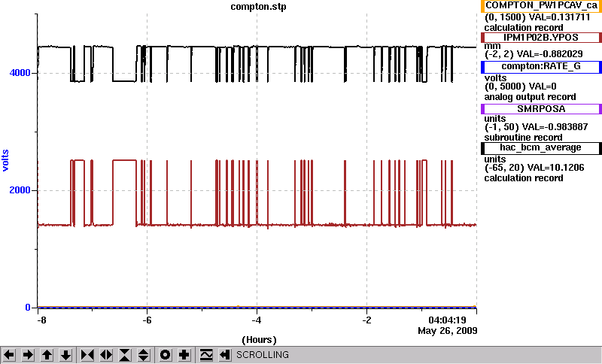
Task: Click the compton.stp graph title
Action: click(258, 7)
